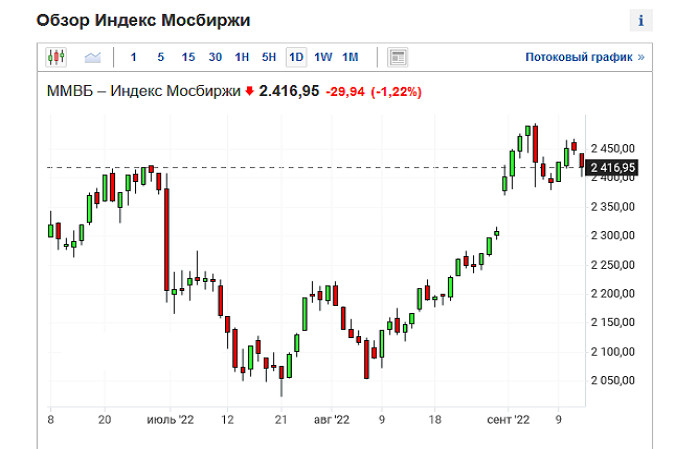Open the Потоковый график link
The image size is (675, 449).
584,57
